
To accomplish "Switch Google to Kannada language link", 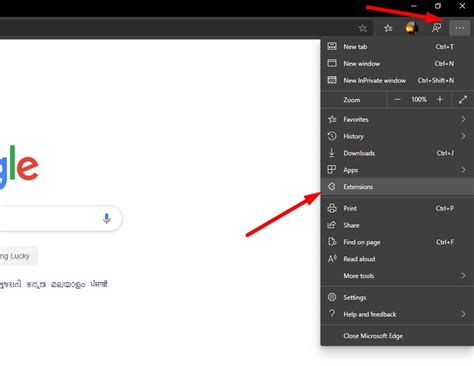I will [x=36, y=284].
